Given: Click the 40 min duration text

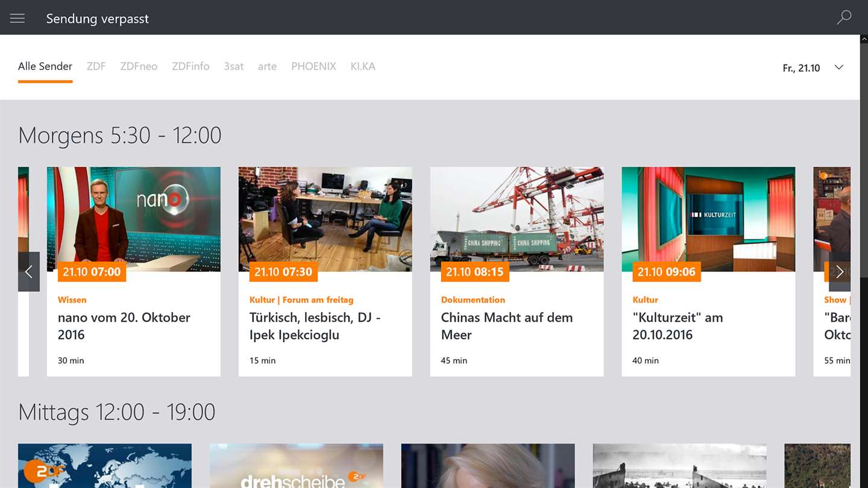Looking at the screenshot, I should [x=646, y=360].
